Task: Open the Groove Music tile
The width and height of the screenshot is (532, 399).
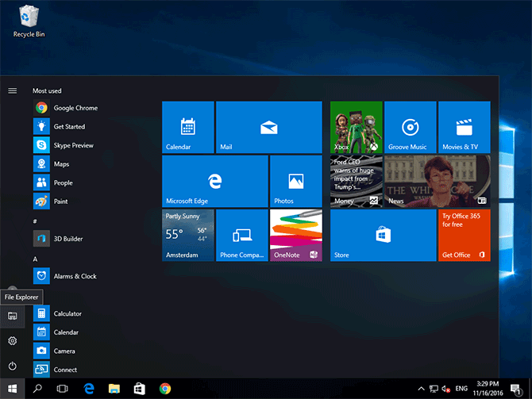Action: coord(411,127)
